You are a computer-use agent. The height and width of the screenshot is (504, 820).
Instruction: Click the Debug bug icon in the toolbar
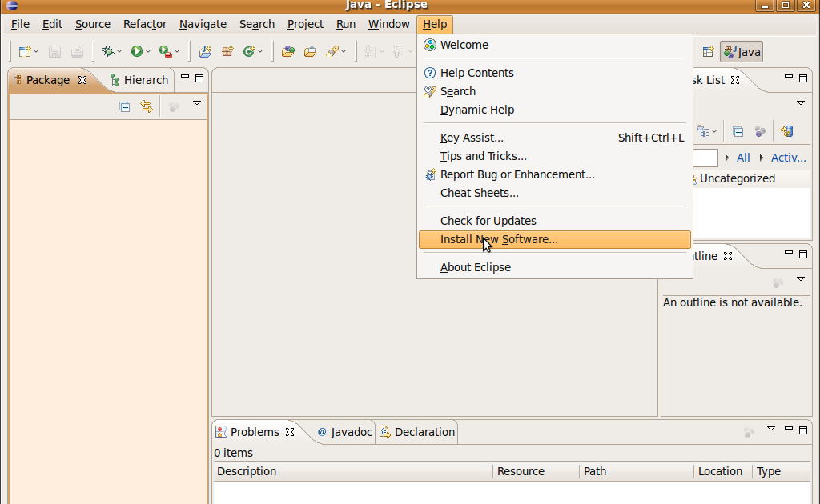(x=108, y=51)
